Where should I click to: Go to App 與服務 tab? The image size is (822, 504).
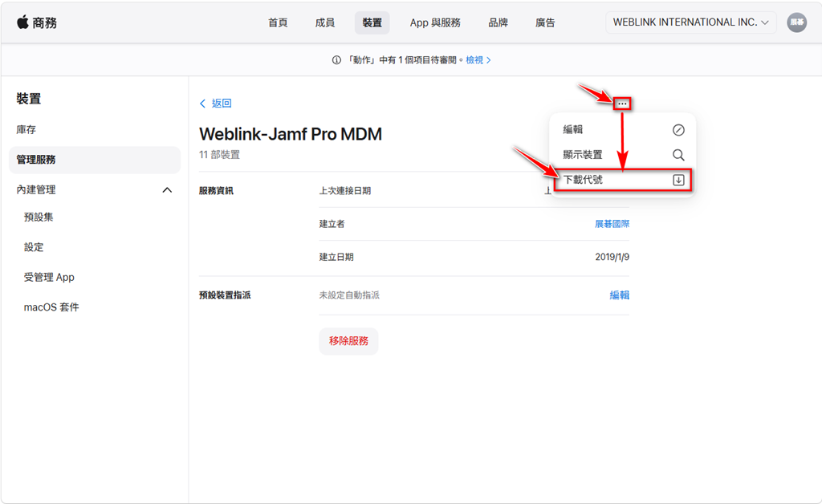(x=435, y=22)
